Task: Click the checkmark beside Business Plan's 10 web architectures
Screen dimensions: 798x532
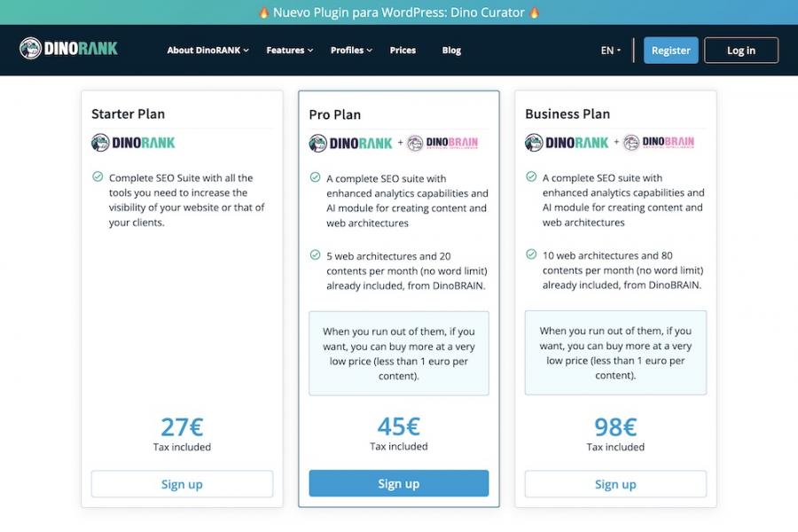Action: click(x=531, y=255)
